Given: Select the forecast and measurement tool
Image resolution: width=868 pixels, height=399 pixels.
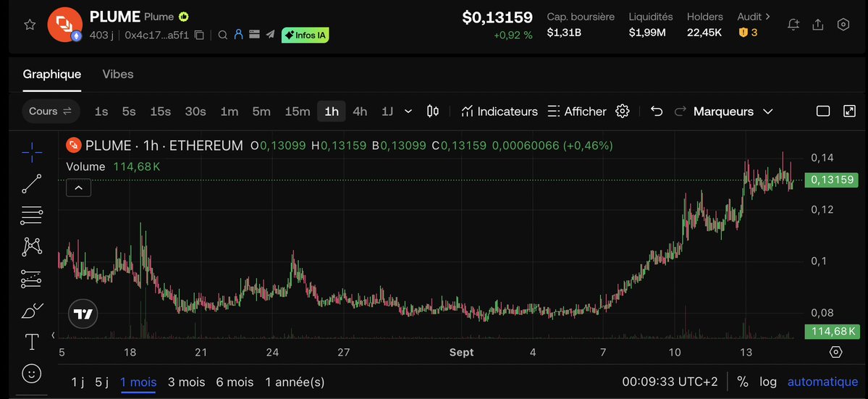Looking at the screenshot, I should point(32,279).
